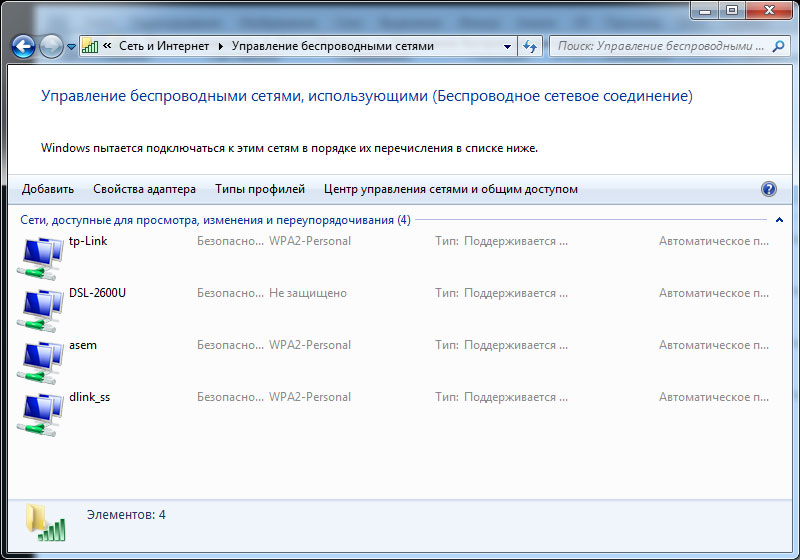
Task: Collapse the networks group with chevron
Action: (778, 219)
